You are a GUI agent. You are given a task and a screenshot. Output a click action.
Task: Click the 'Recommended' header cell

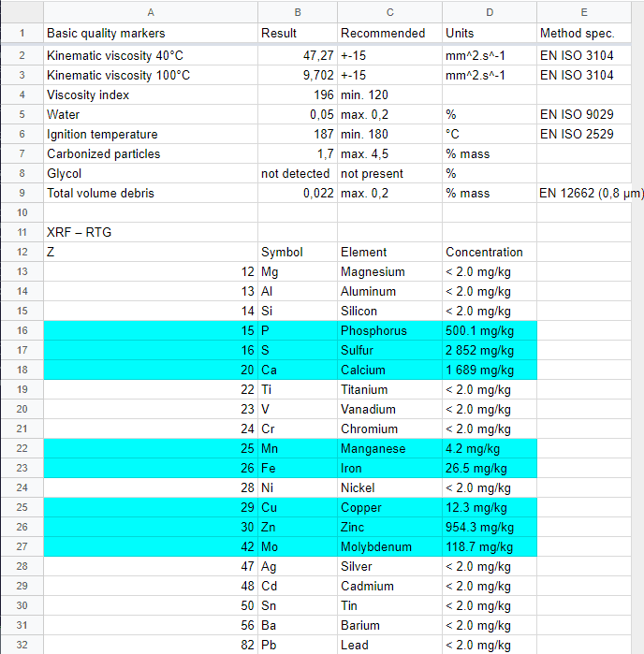click(x=389, y=33)
